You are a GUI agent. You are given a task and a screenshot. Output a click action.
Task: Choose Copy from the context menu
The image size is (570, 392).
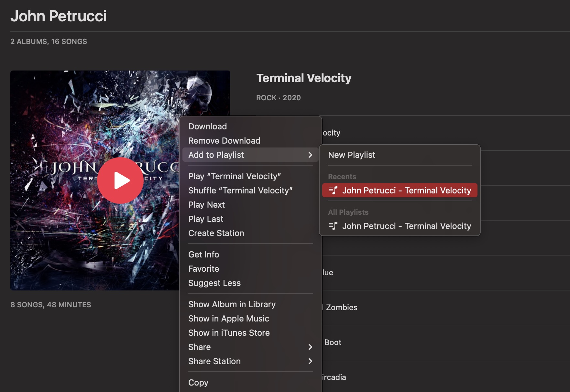251,383
